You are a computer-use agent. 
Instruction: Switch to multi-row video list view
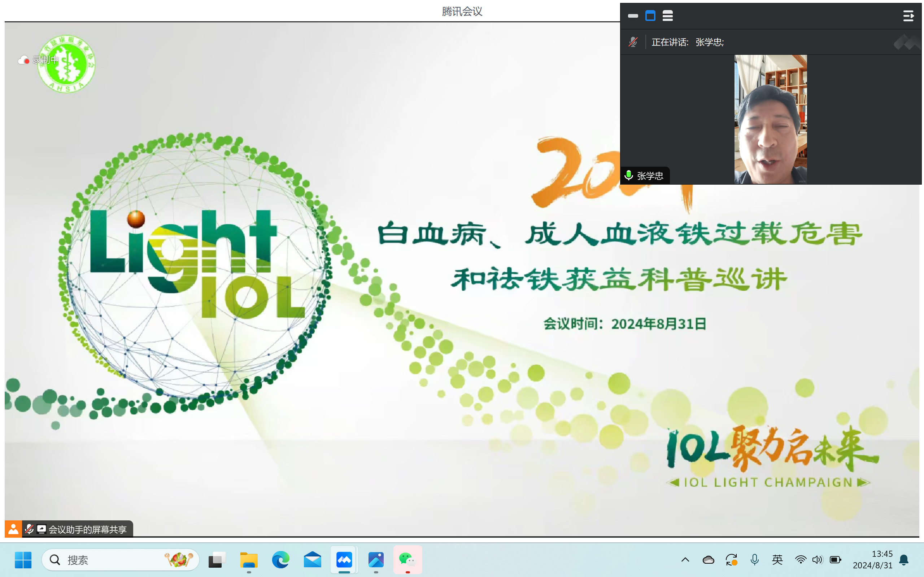(667, 16)
